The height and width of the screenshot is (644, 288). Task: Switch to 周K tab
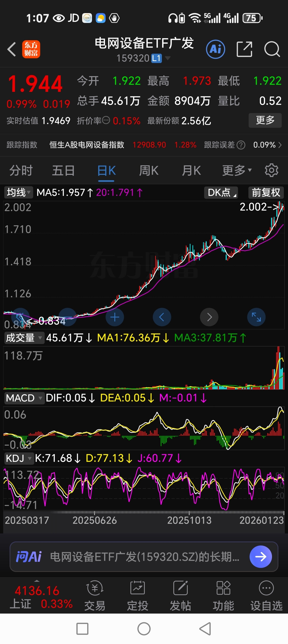[149, 170]
